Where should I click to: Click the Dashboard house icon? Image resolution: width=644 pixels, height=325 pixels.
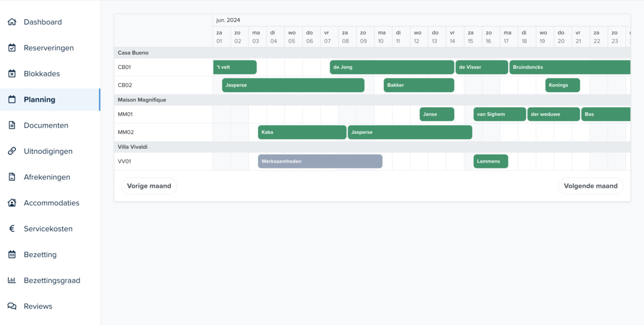(x=12, y=22)
